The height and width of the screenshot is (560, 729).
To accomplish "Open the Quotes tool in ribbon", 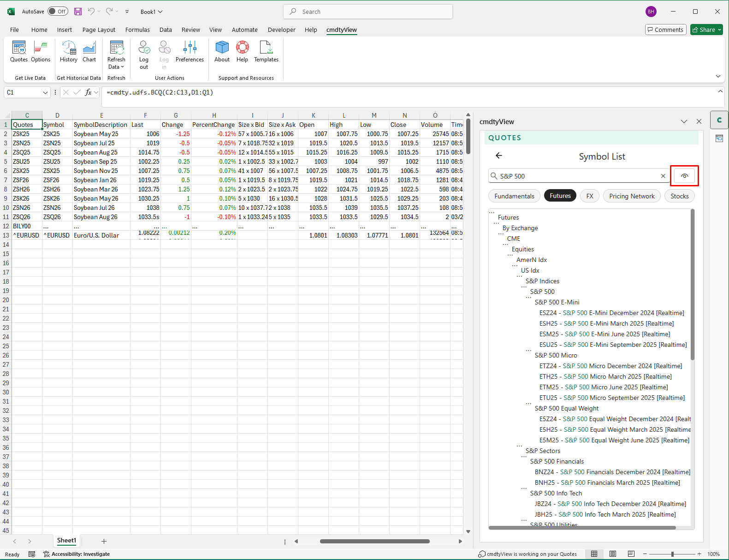I will click(19, 52).
